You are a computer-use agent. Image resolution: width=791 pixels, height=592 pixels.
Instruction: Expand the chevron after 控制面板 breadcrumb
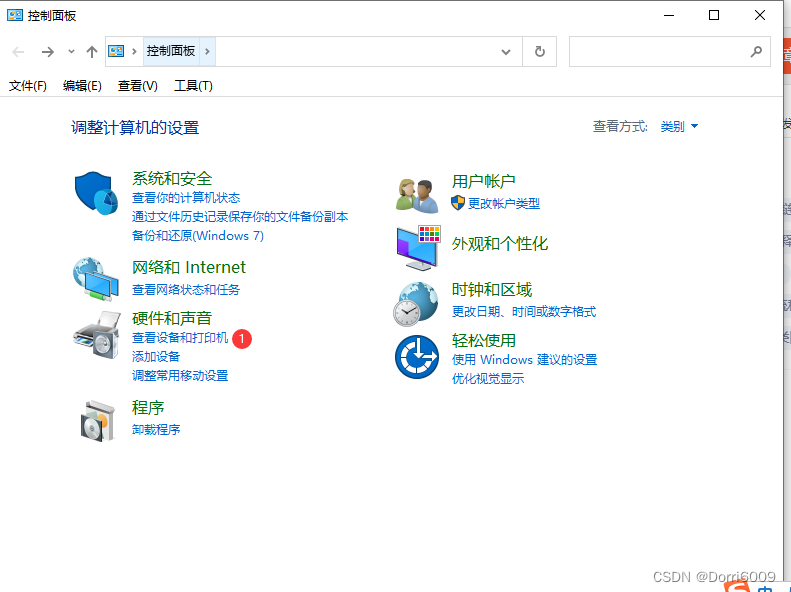(207, 51)
